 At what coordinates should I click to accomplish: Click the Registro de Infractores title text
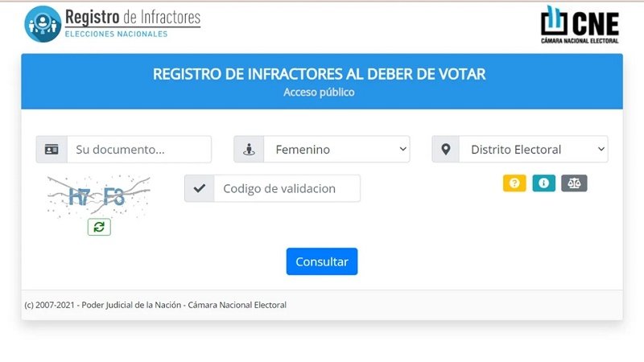[132, 17]
